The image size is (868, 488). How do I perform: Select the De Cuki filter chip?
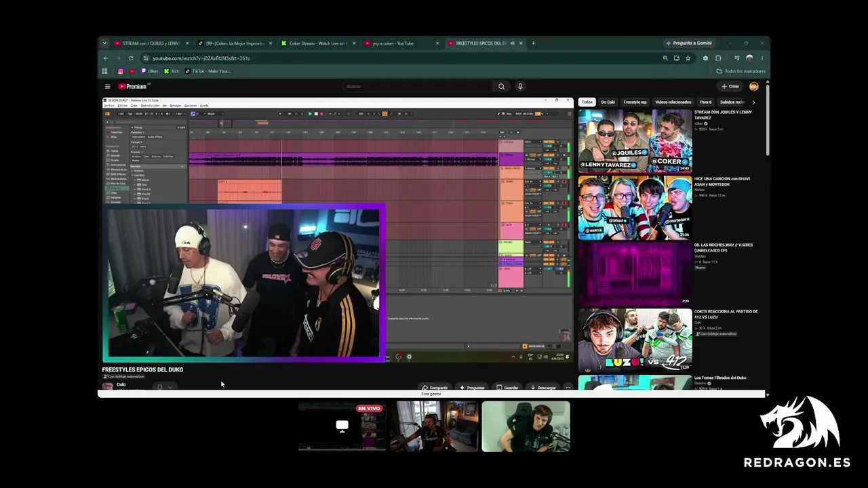608,102
